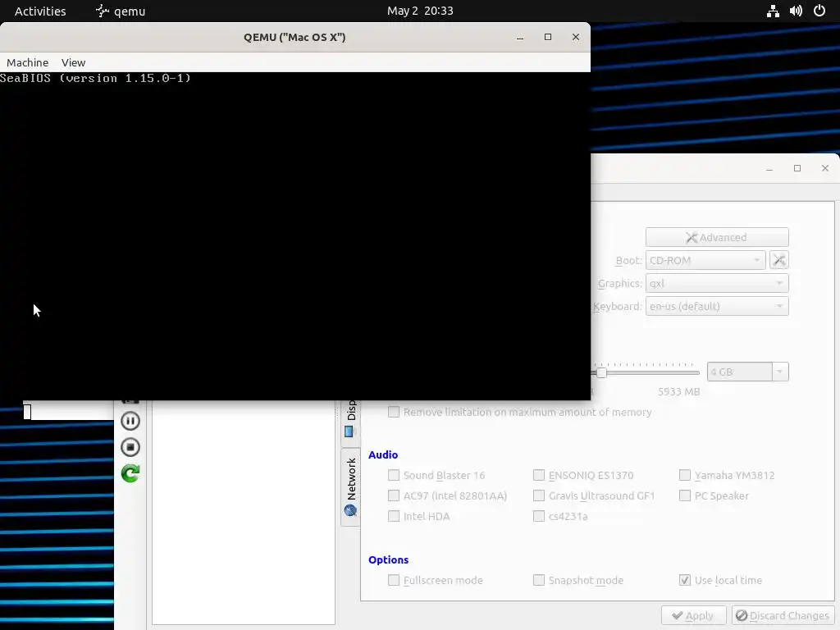
Task: Close the background settings window
Action: pos(825,168)
